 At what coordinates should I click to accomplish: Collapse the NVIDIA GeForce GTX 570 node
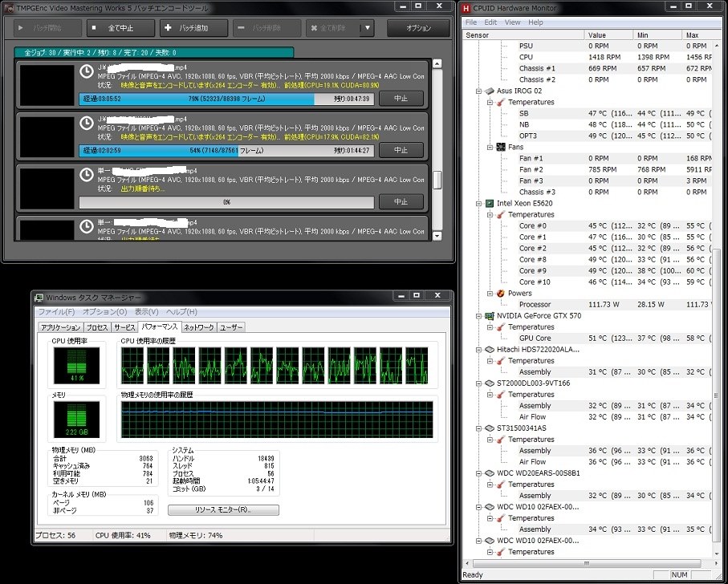click(478, 316)
